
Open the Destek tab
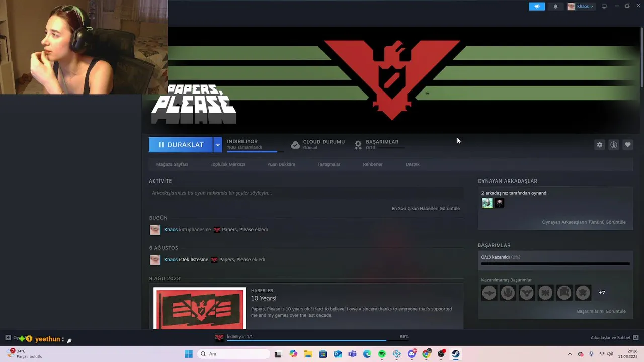point(413,164)
